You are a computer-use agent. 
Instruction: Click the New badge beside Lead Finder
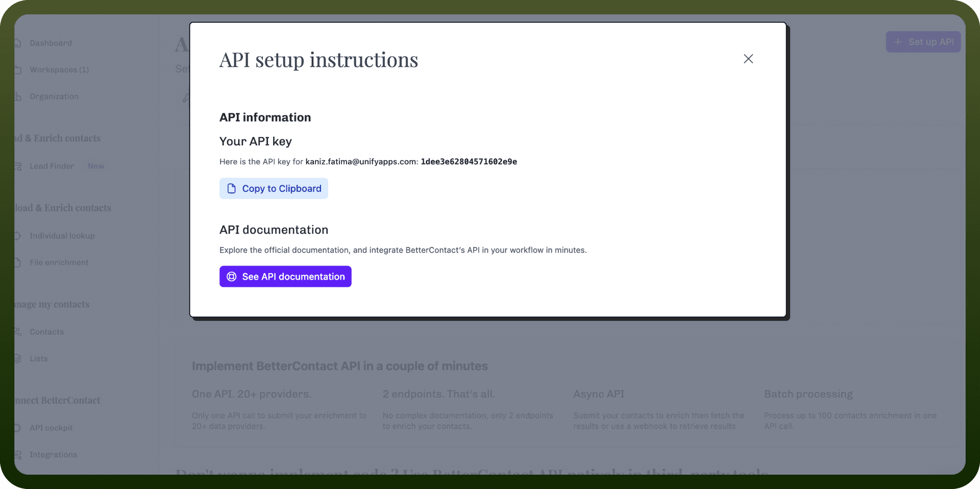(x=96, y=166)
